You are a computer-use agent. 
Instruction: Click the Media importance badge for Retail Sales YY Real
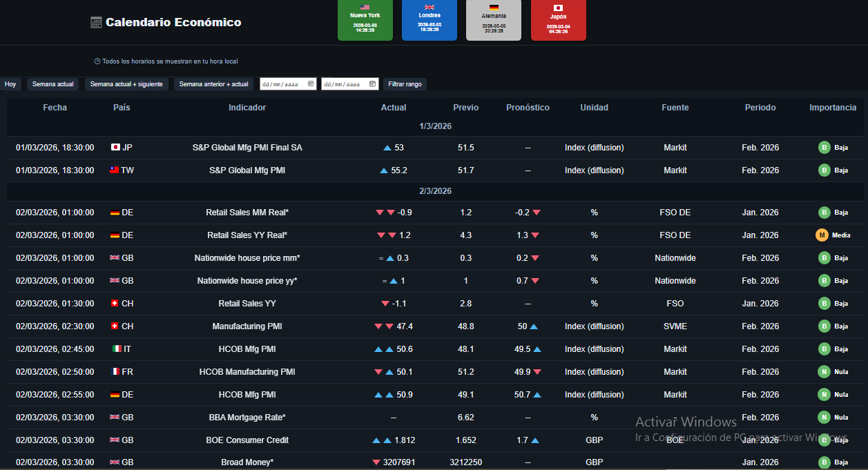pyautogui.click(x=832, y=235)
